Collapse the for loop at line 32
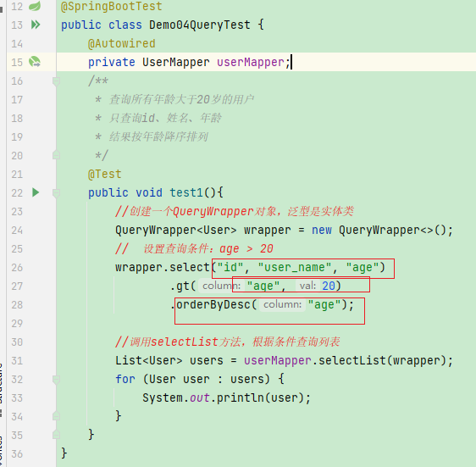476x467 pixels. [56, 380]
